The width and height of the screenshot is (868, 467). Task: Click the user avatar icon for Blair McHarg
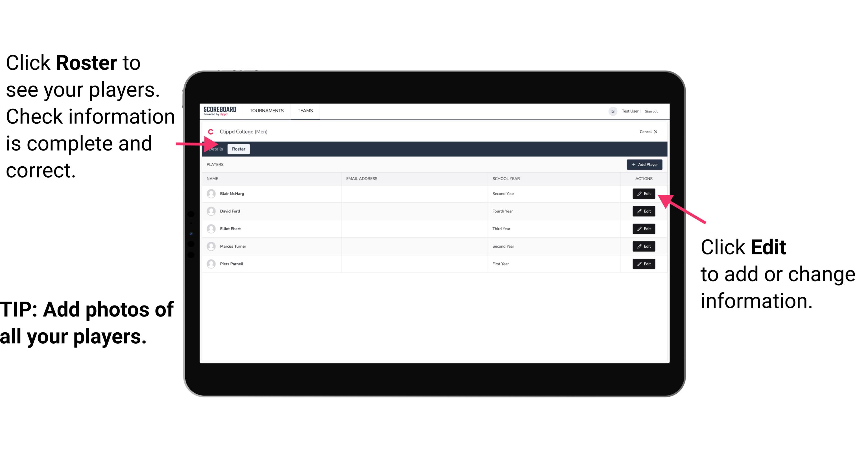tap(210, 193)
